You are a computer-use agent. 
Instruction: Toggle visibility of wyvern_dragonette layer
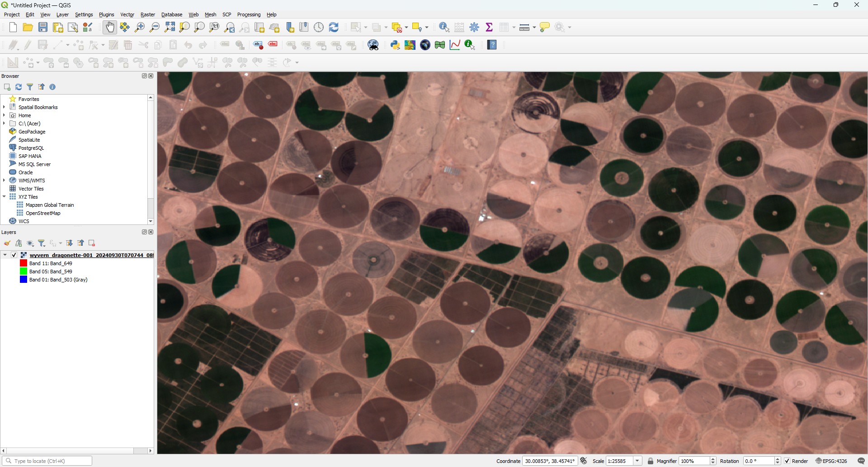click(x=14, y=255)
